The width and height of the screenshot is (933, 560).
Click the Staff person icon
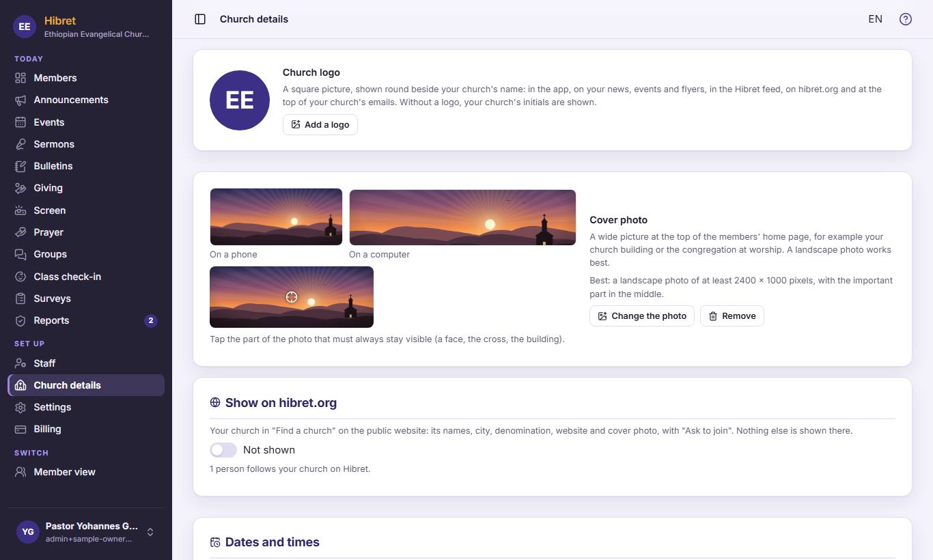20,363
